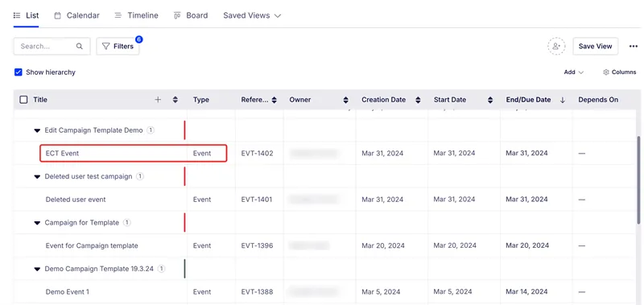Toggle End/Due Date descending sort arrow
The image size is (644, 305).
tap(563, 100)
